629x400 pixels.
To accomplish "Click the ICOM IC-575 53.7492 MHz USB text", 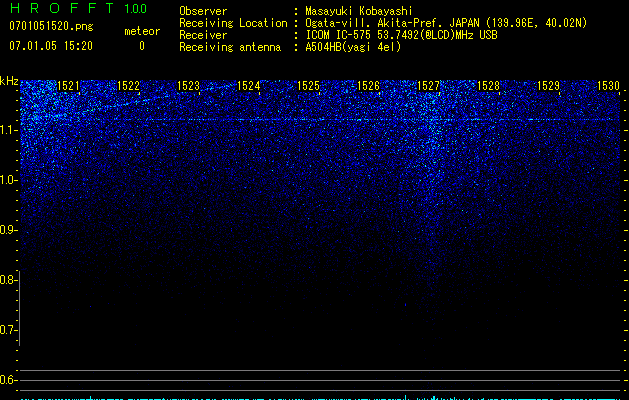I will pyautogui.click(x=401, y=35).
